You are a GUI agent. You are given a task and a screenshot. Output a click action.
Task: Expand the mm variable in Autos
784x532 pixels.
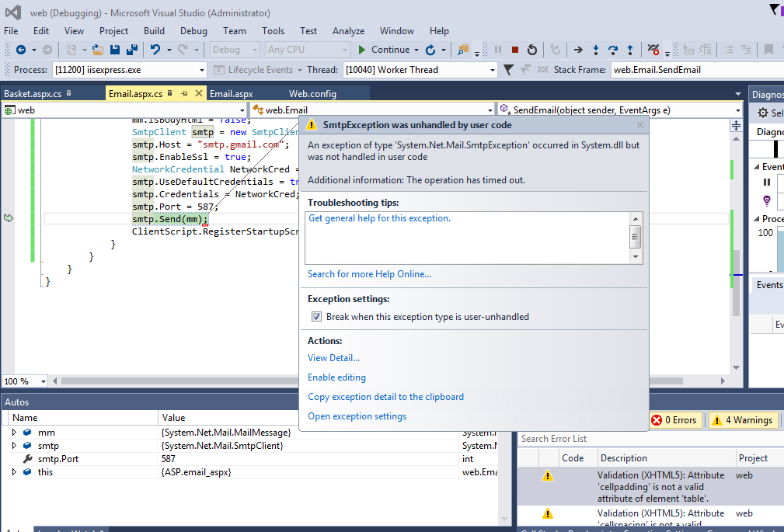14,432
